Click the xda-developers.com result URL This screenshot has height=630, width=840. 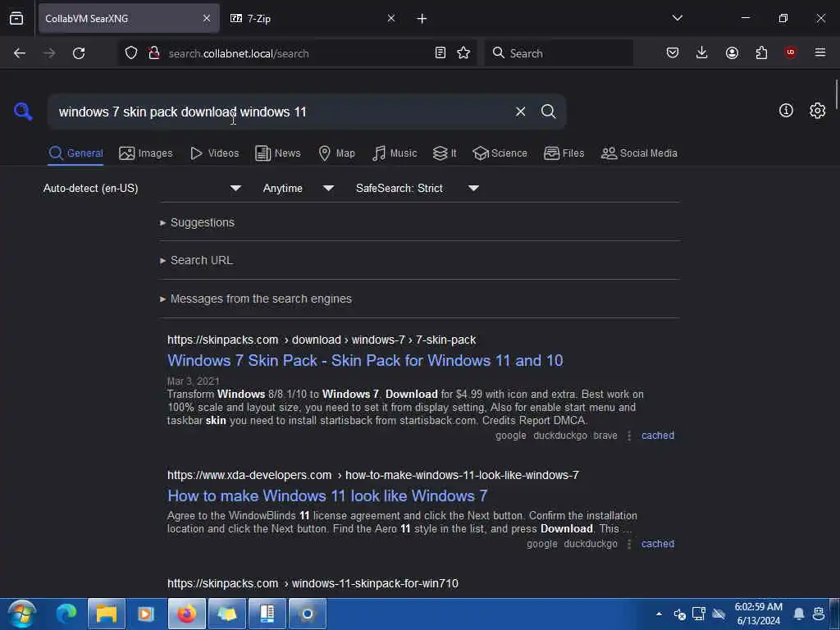pos(373,475)
